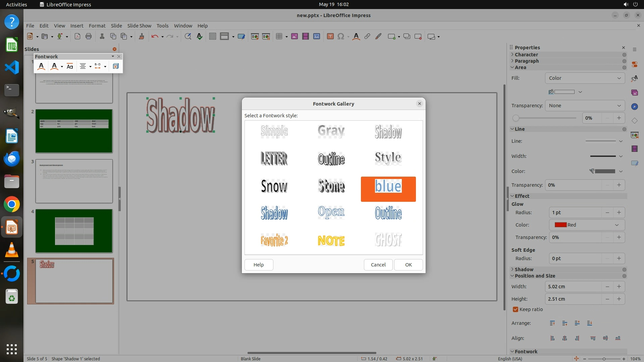The image size is (644, 362).
Task: Click the Insert Text Box toolbar icon
Action: [x=330, y=37]
